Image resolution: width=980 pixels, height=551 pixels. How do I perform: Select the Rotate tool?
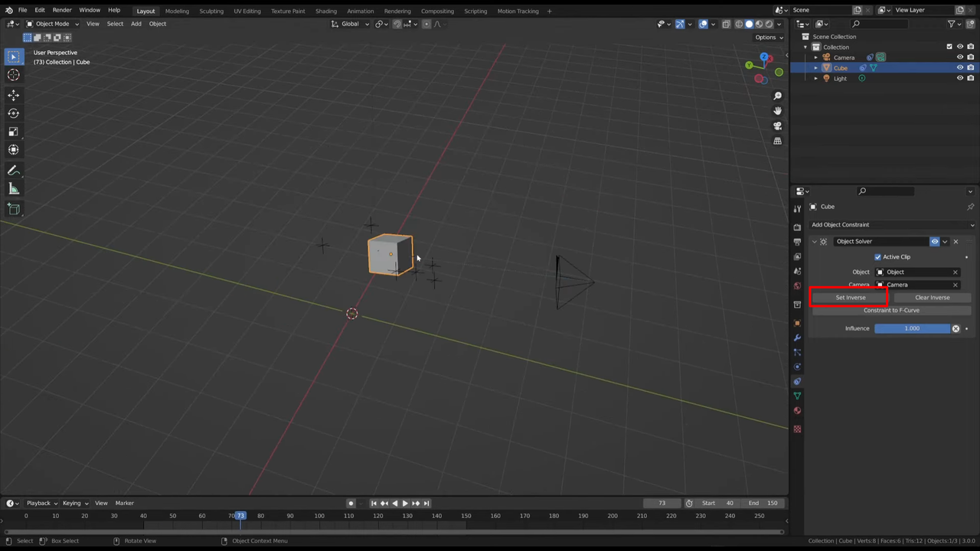point(13,113)
